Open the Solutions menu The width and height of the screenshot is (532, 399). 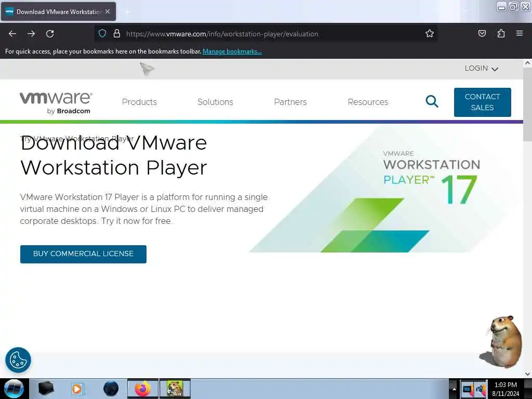215,102
